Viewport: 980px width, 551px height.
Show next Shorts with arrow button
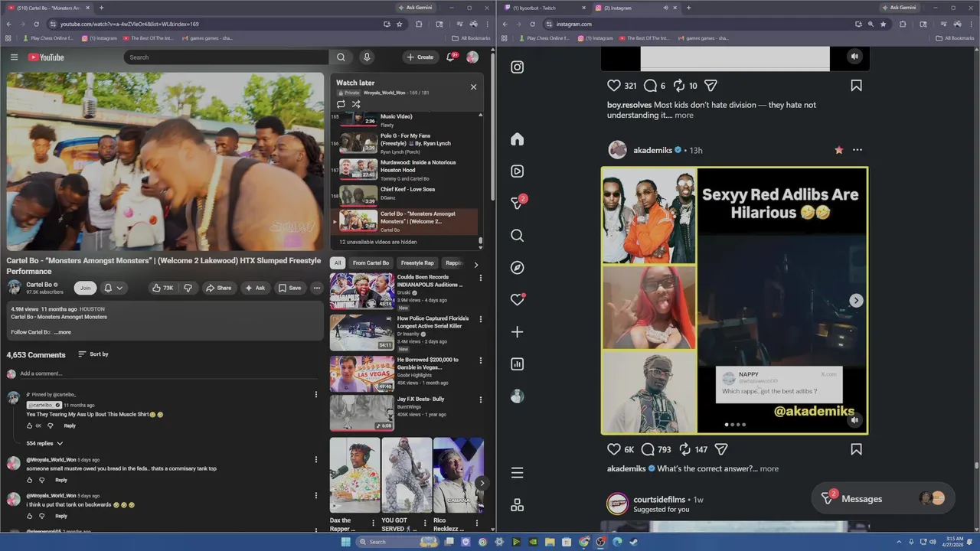pyautogui.click(x=482, y=483)
